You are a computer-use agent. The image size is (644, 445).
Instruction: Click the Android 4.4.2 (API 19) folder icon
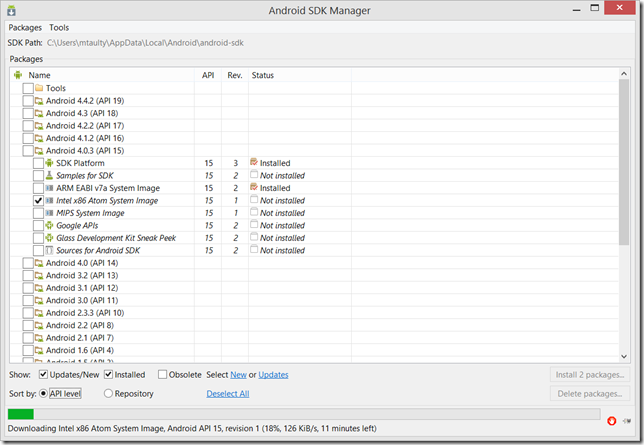pos(39,101)
